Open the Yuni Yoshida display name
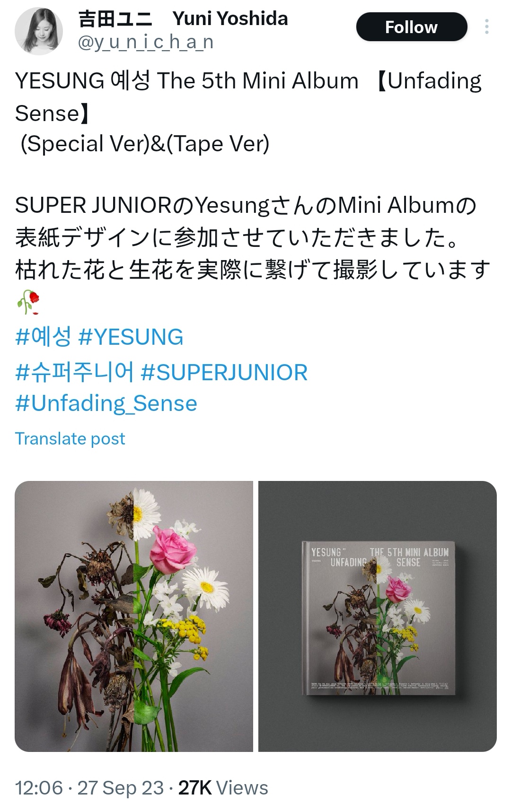Screen dimensions: 511x812 coord(183,19)
